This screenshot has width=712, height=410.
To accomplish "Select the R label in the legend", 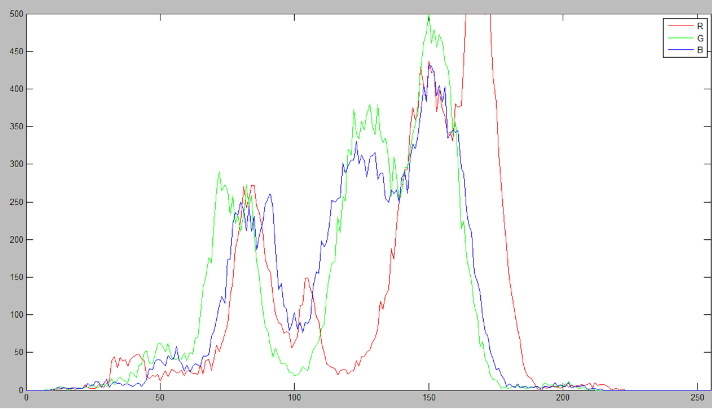I will coord(700,25).
